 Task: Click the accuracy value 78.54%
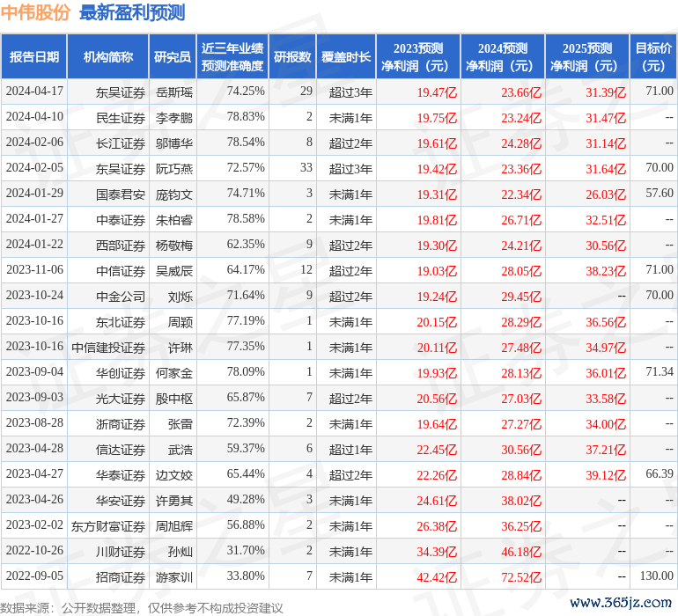tap(246, 143)
